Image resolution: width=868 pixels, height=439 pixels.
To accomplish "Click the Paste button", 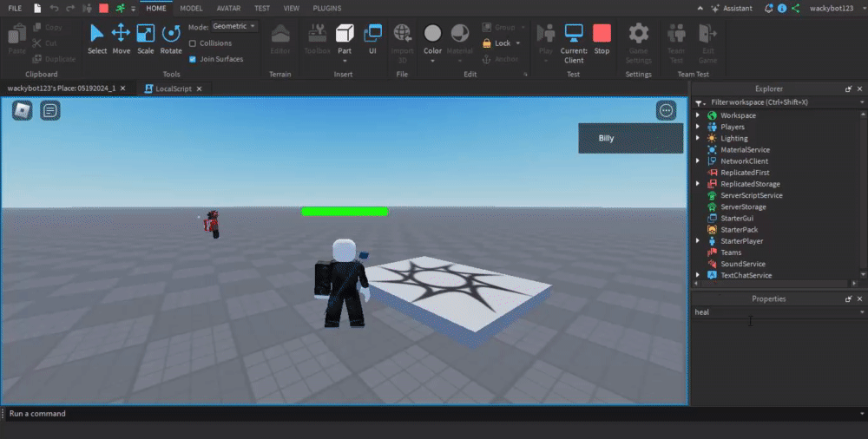I will pos(17,39).
